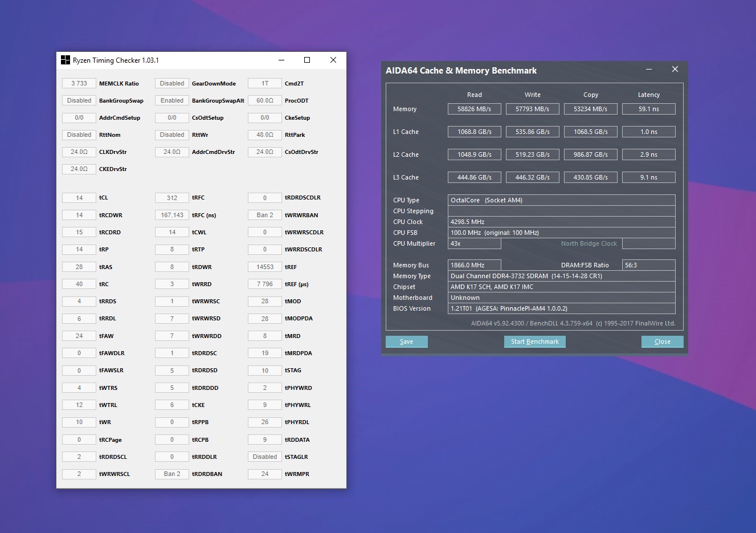The width and height of the screenshot is (756, 533).
Task: Close the Ryzen Timing Checker window
Action: click(x=333, y=60)
